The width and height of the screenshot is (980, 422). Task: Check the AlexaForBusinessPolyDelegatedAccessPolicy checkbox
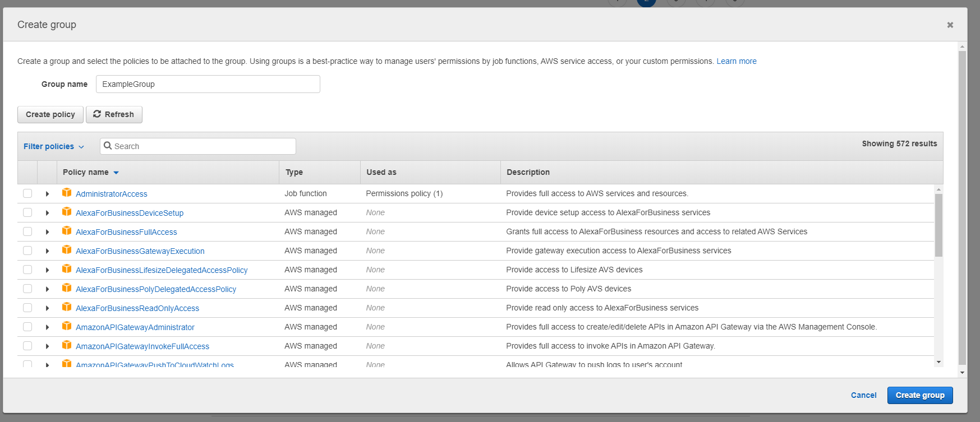tap(27, 289)
